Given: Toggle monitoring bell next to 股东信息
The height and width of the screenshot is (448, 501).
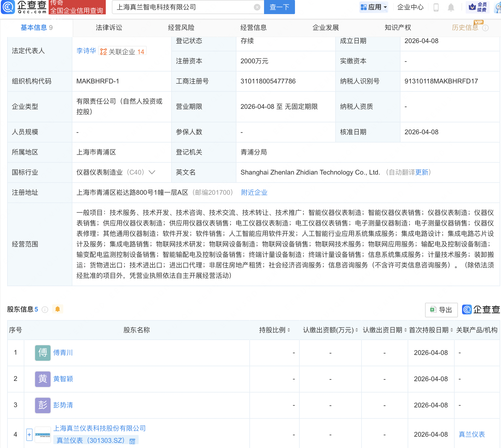Looking at the screenshot, I should (57, 309).
